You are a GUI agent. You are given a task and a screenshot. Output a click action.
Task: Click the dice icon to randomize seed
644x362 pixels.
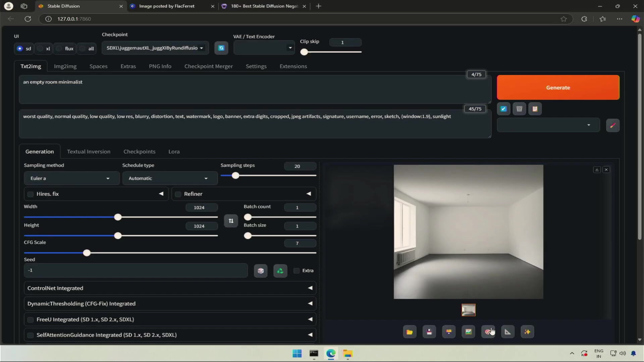[261, 271]
